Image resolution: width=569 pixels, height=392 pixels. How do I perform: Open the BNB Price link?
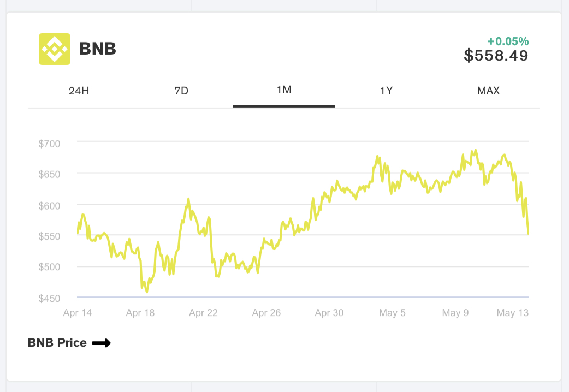click(57, 343)
